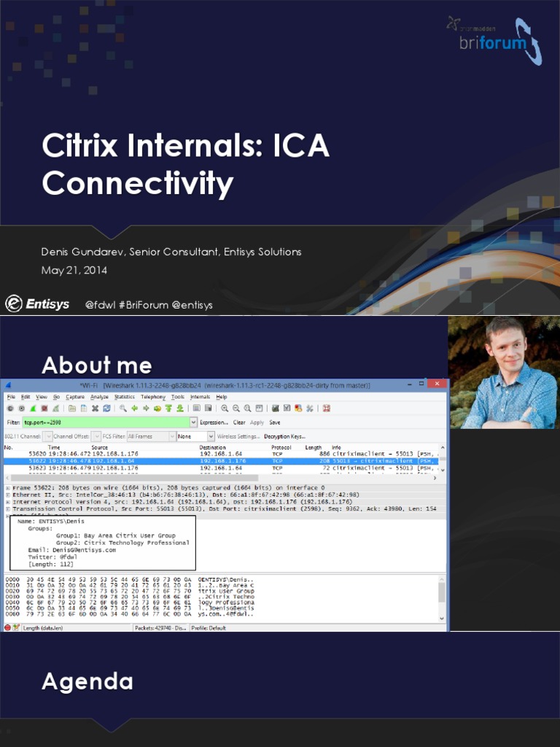Expand the Frame 53622 tree row
Viewport: 560px width, 747px height.
pos(7,488)
